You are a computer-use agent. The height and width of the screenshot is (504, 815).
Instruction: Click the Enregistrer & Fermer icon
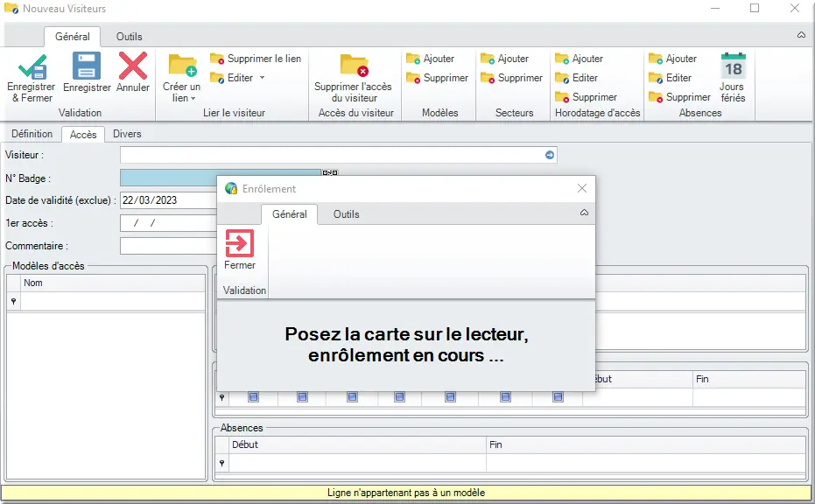tap(32, 66)
